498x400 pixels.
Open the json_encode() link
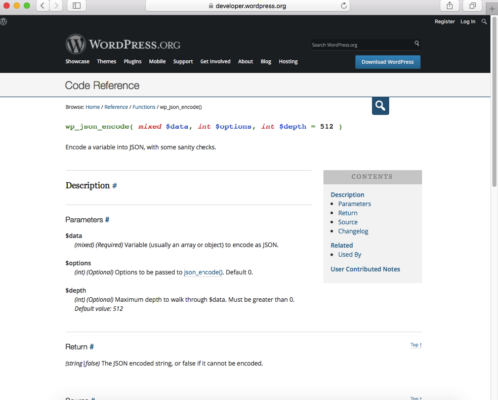click(203, 272)
